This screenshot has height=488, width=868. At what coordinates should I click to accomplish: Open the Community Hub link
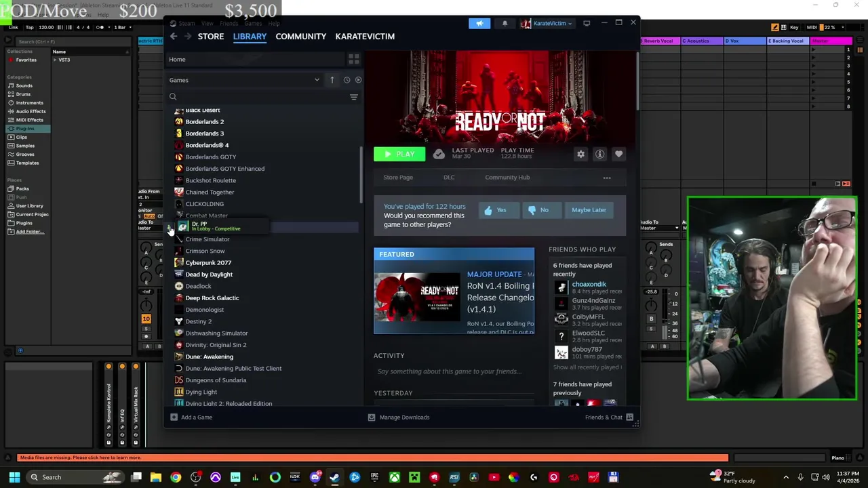[507, 178]
